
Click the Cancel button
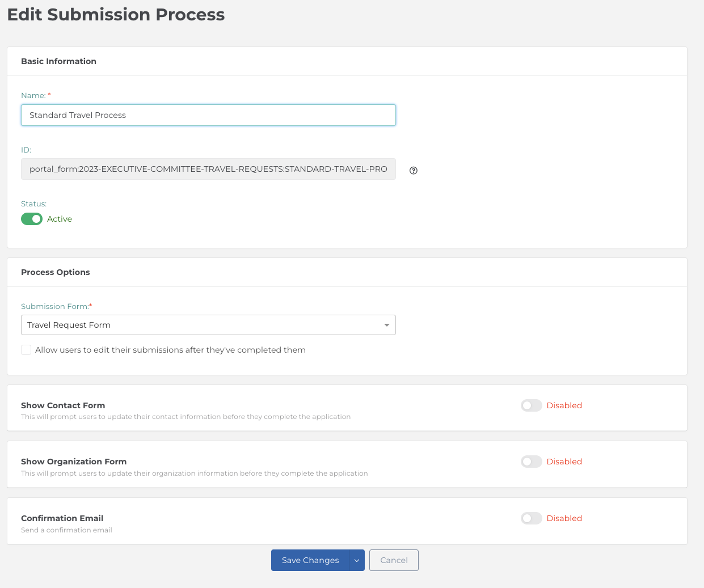[394, 560]
